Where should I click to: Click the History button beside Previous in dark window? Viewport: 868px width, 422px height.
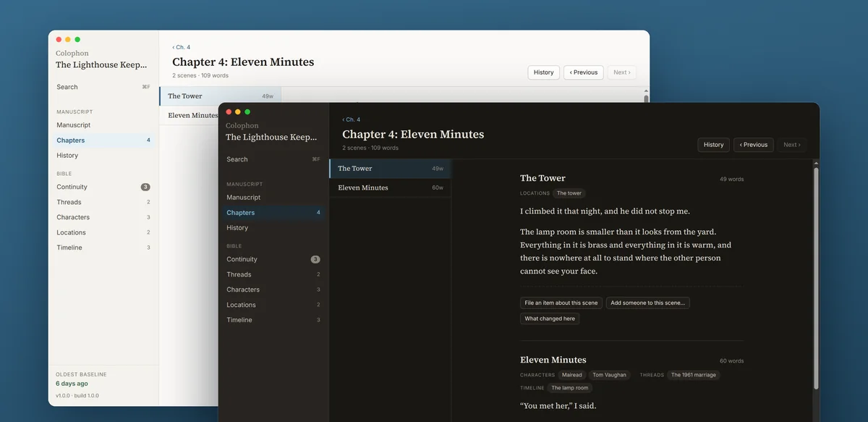pos(714,145)
